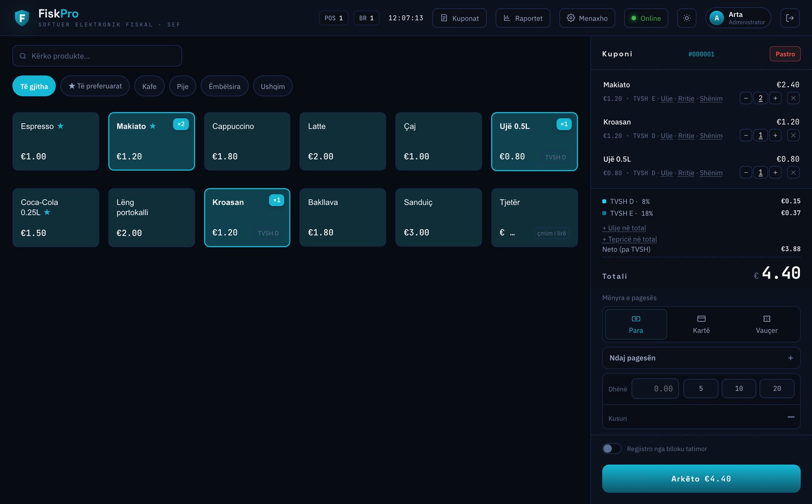Toggle Regjistro nga blloku tatimor switch
Viewport: 812px width, 504px height.
tap(612, 449)
